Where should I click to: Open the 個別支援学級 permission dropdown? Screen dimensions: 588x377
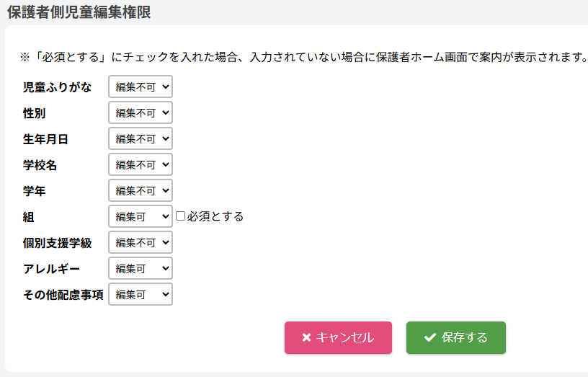coord(141,243)
